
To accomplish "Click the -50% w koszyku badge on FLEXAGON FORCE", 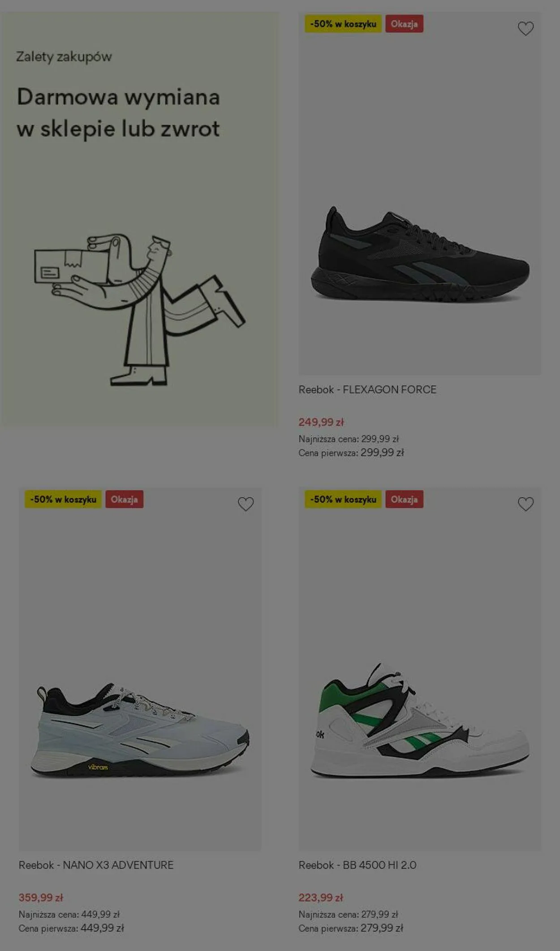I will pos(343,24).
